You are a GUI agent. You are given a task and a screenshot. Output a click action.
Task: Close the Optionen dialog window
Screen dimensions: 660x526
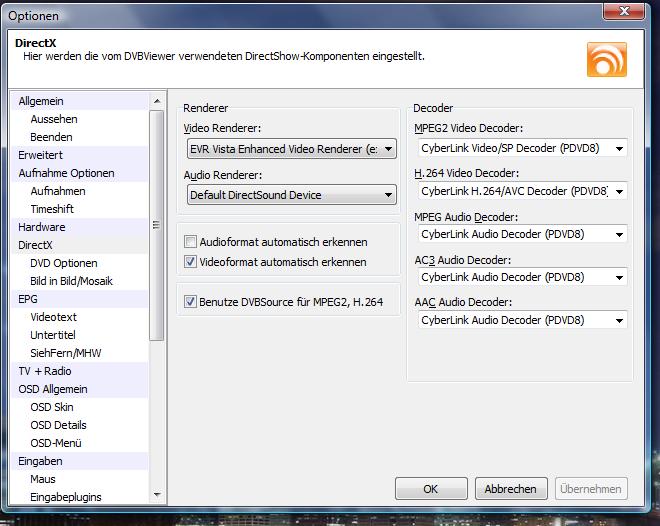click(624, 11)
